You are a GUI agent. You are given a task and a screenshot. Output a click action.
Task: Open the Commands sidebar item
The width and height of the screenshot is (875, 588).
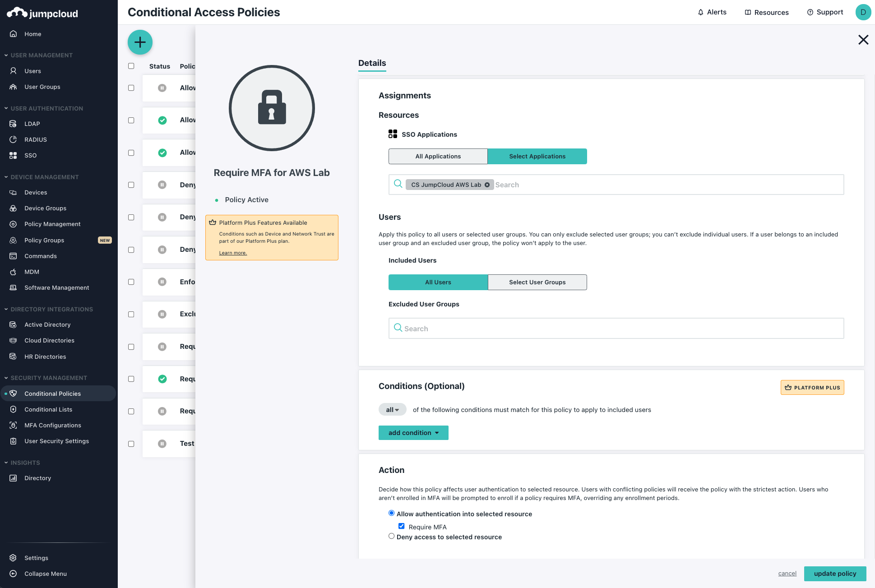pos(40,256)
